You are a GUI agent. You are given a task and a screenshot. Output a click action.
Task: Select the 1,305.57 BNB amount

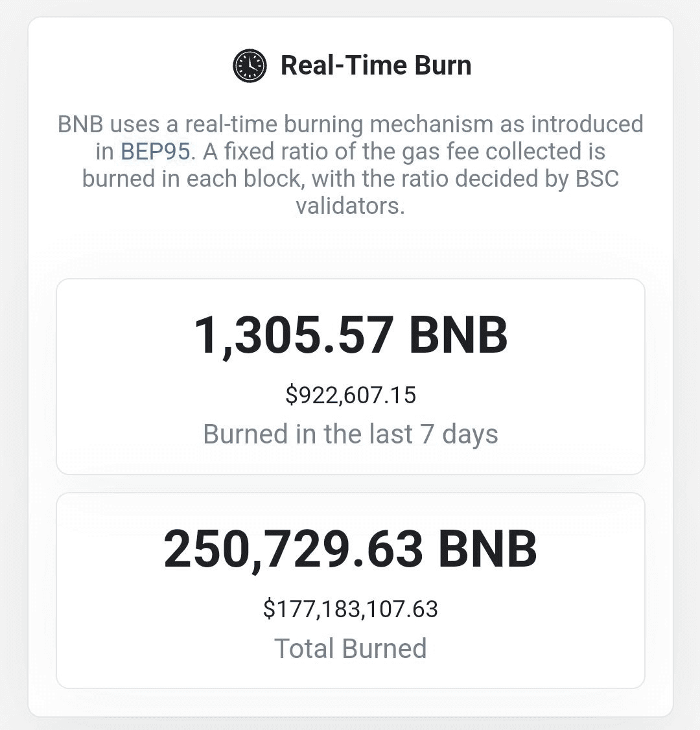(x=351, y=335)
